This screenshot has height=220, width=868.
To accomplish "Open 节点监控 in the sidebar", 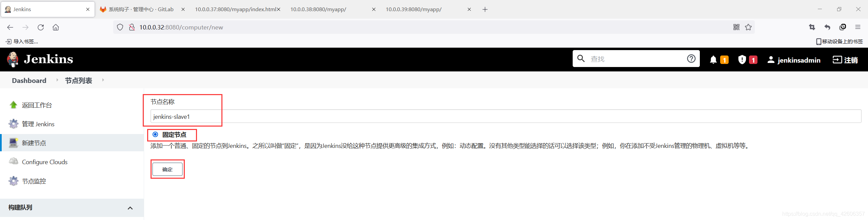I will tap(34, 181).
